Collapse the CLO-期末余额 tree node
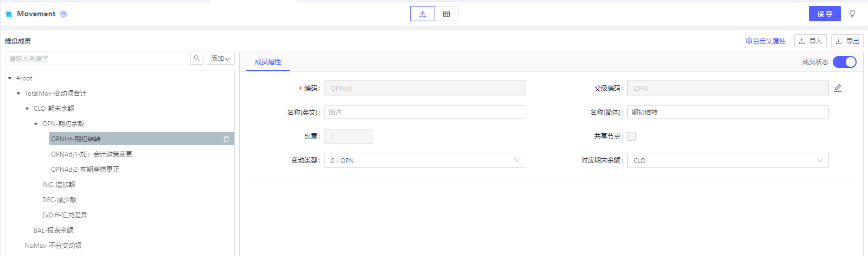Viewport: 868px width, 256px height. [x=27, y=109]
